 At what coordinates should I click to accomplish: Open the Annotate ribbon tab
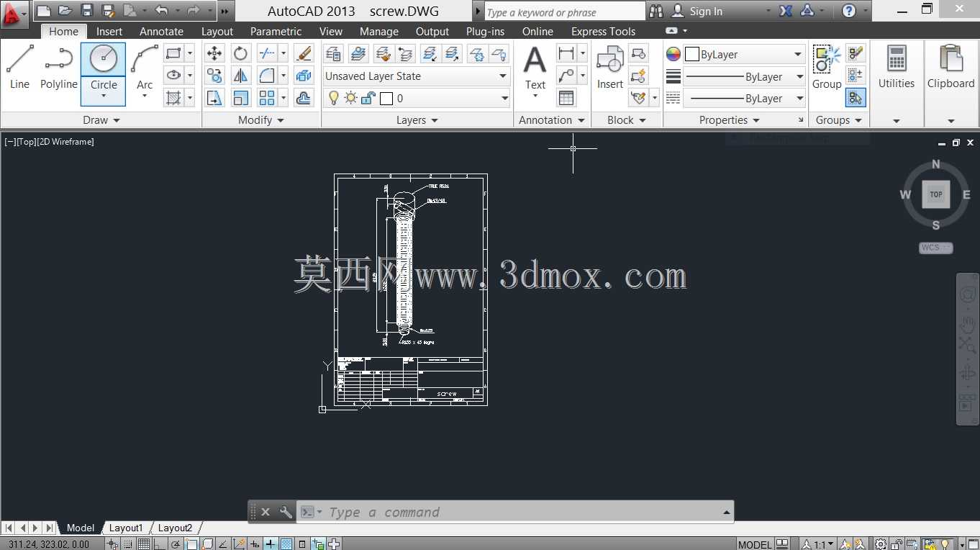point(161,32)
